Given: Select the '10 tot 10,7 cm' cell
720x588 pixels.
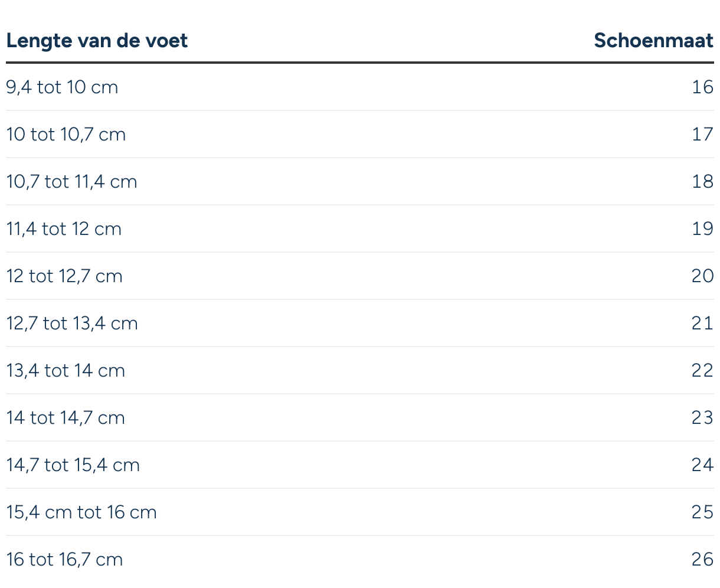Looking at the screenshot, I should (66, 135).
